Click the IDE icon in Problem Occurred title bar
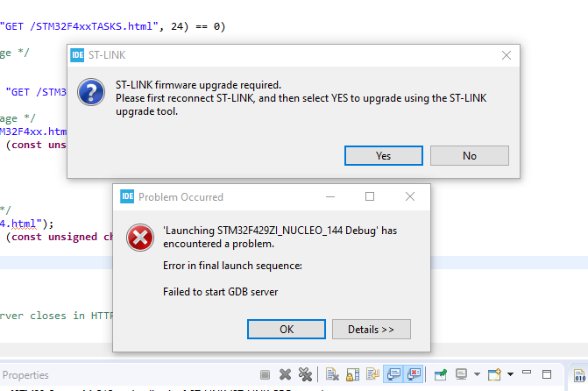Screen dimensions: 588x391 [x=127, y=196]
